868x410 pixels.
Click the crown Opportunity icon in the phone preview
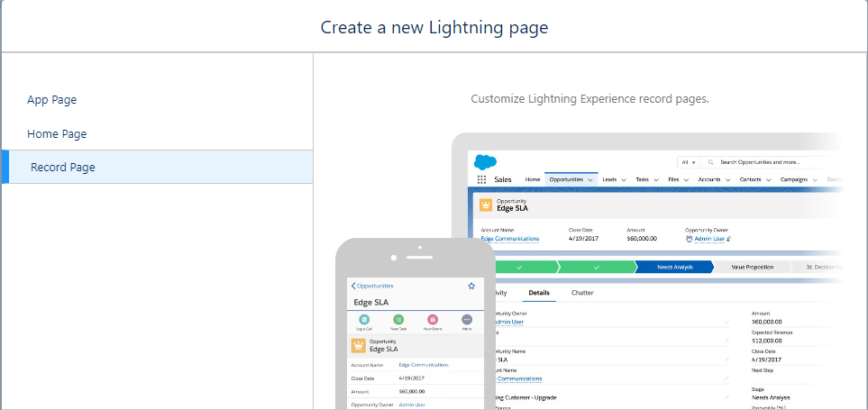[x=358, y=346]
